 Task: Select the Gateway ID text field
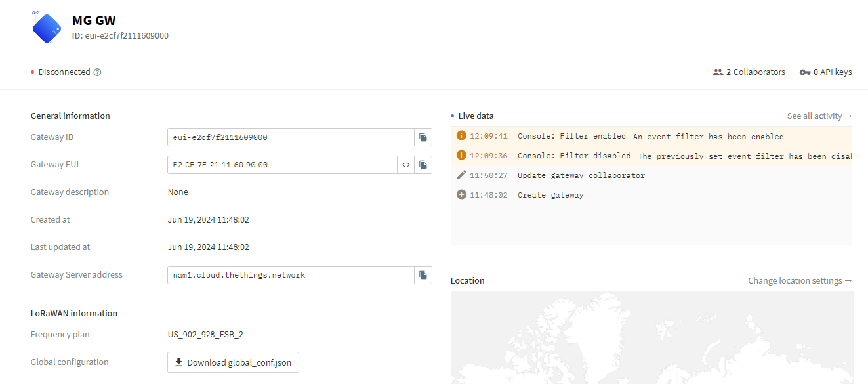click(290, 137)
